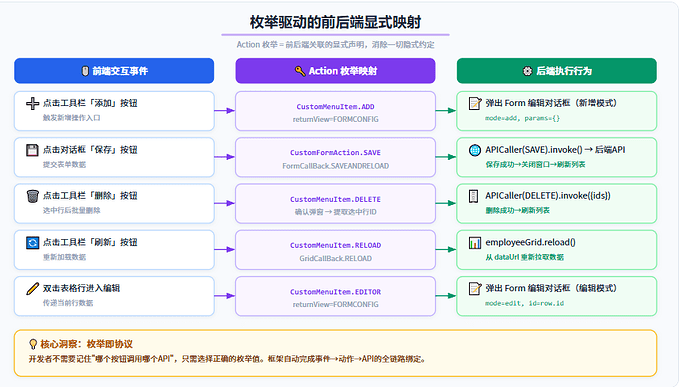The height and width of the screenshot is (387, 690).
Task: Click the green caption 删除成功→刷新列表
Action: (x=518, y=210)
